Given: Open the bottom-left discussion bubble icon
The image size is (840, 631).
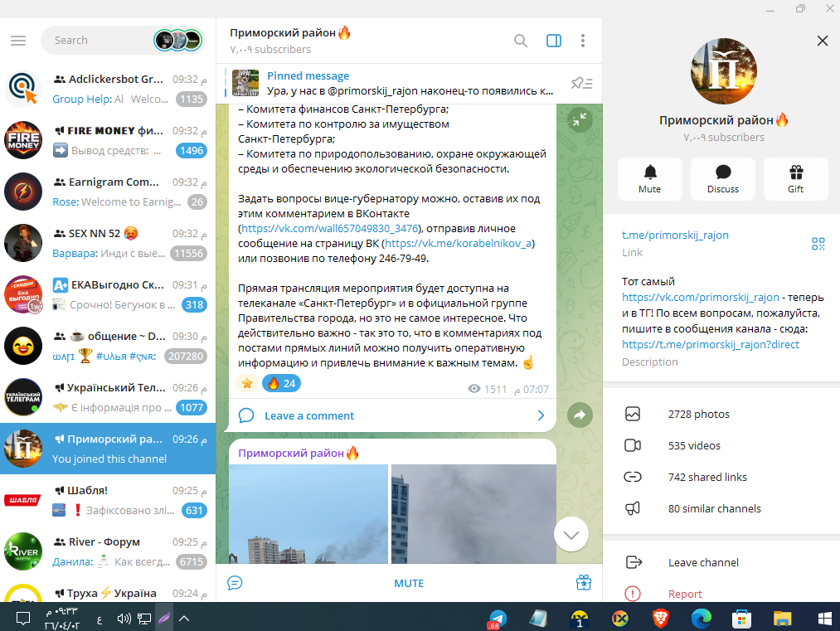Looking at the screenshot, I should click(x=235, y=583).
